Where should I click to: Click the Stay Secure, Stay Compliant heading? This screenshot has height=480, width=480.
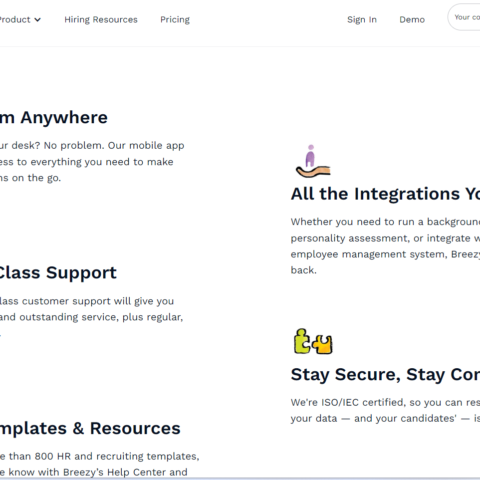point(385,374)
